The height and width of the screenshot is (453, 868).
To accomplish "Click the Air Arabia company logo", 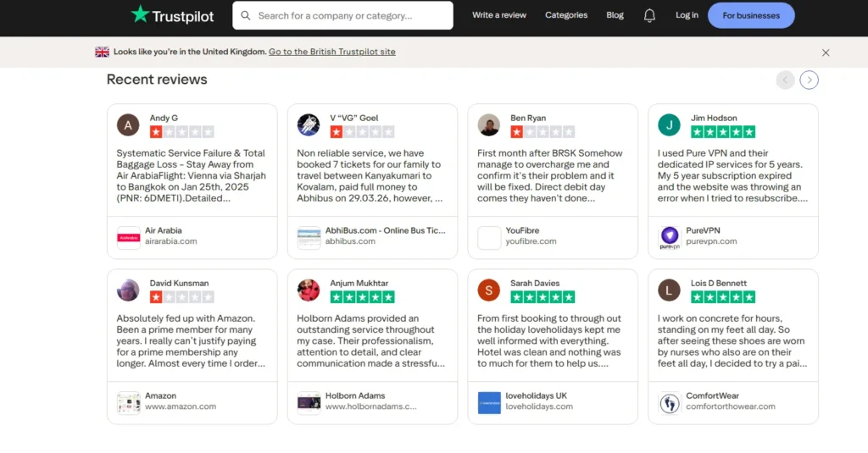I will tap(129, 237).
